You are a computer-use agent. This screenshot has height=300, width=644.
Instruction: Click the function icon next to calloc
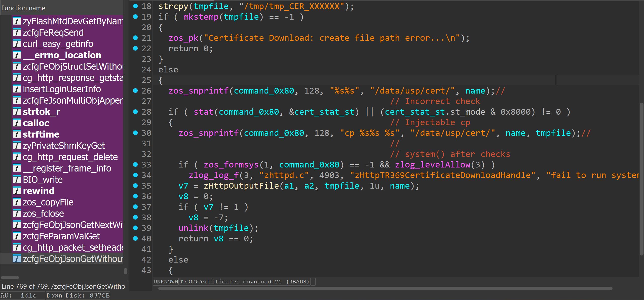[x=17, y=123]
